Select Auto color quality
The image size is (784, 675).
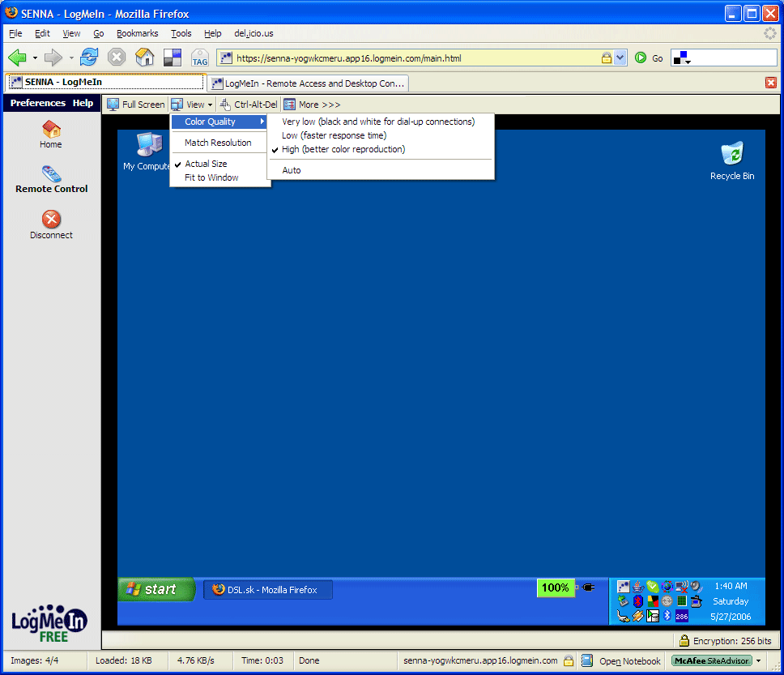pos(381,171)
